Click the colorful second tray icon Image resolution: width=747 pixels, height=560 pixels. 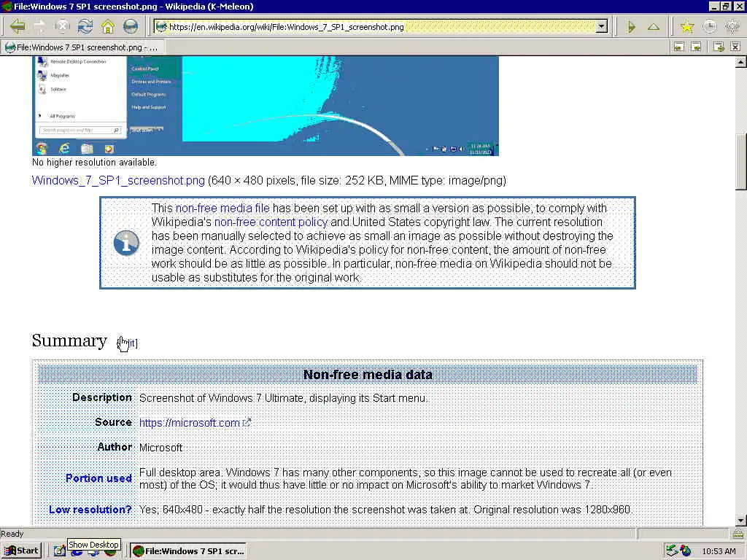pos(686,551)
